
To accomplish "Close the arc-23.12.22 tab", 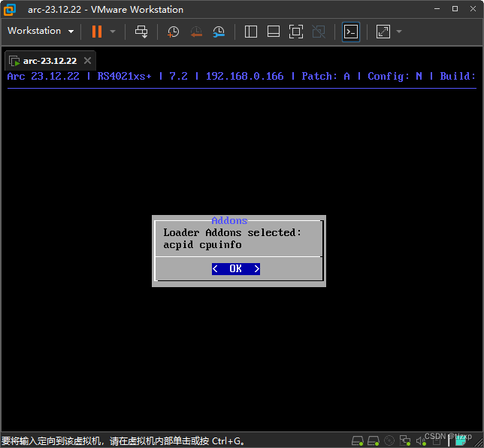I will [x=87, y=61].
